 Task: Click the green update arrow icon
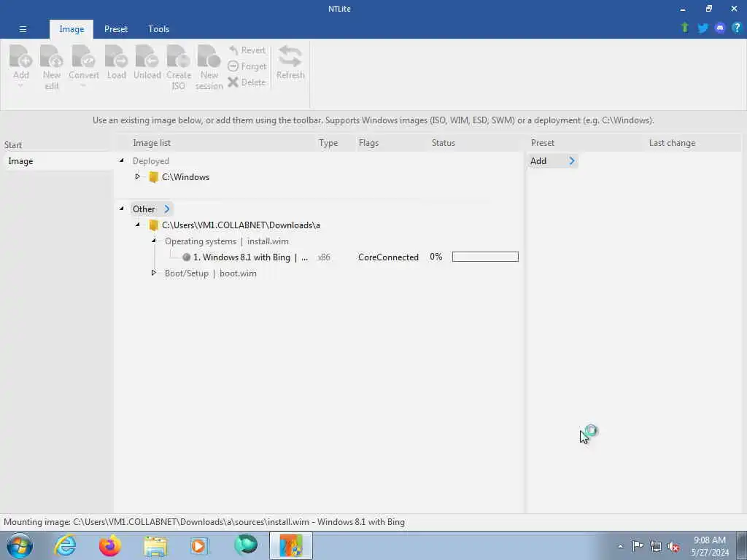pos(684,28)
